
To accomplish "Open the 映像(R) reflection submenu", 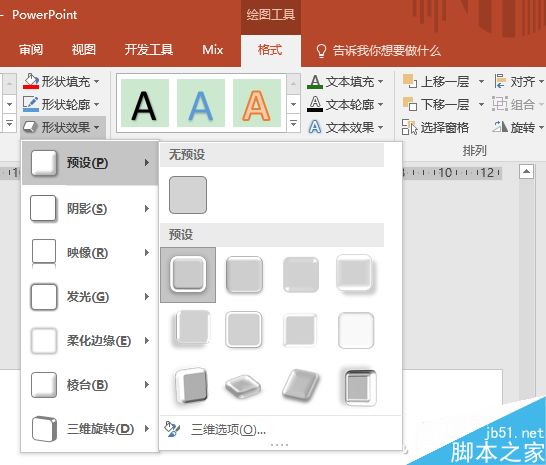I will click(90, 253).
